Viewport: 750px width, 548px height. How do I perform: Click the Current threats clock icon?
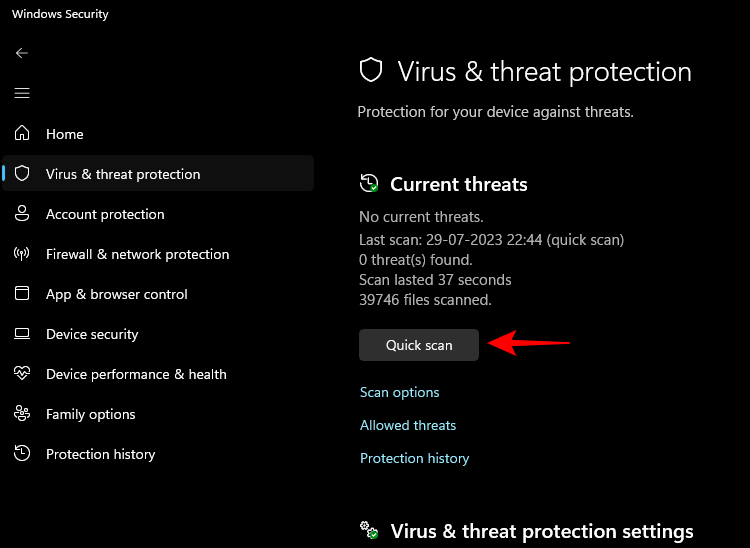coord(369,184)
